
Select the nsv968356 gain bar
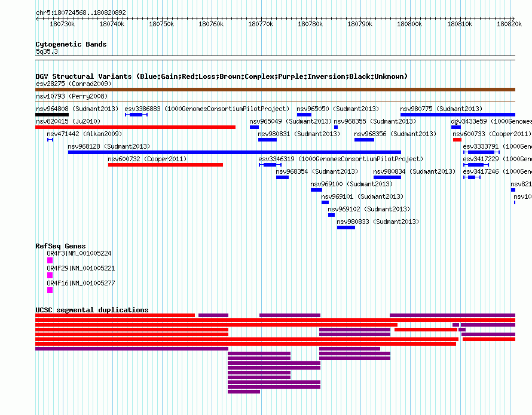(x=365, y=140)
